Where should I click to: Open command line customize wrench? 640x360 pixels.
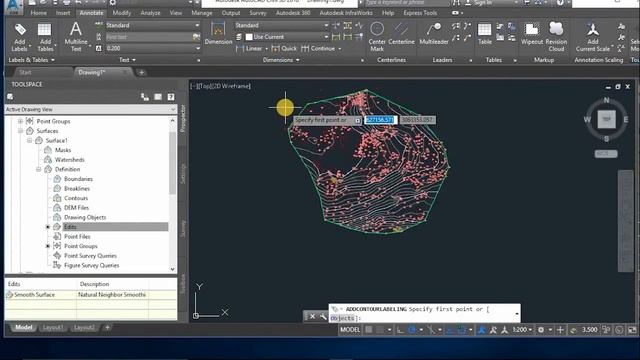323,316
